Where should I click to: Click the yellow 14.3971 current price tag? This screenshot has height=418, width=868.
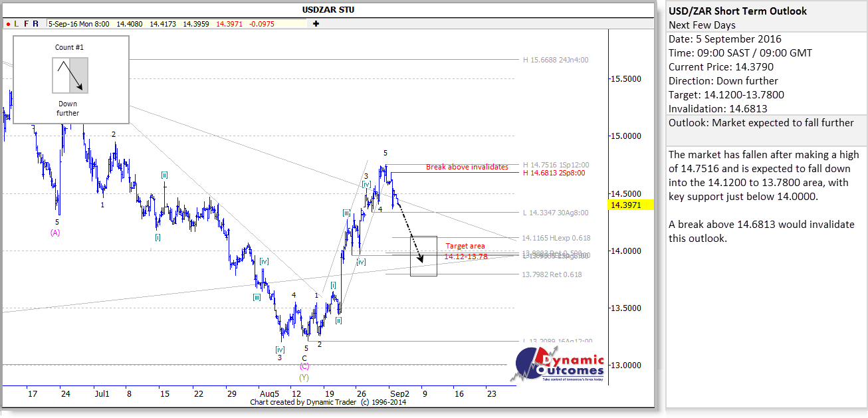[x=629, y=205]
